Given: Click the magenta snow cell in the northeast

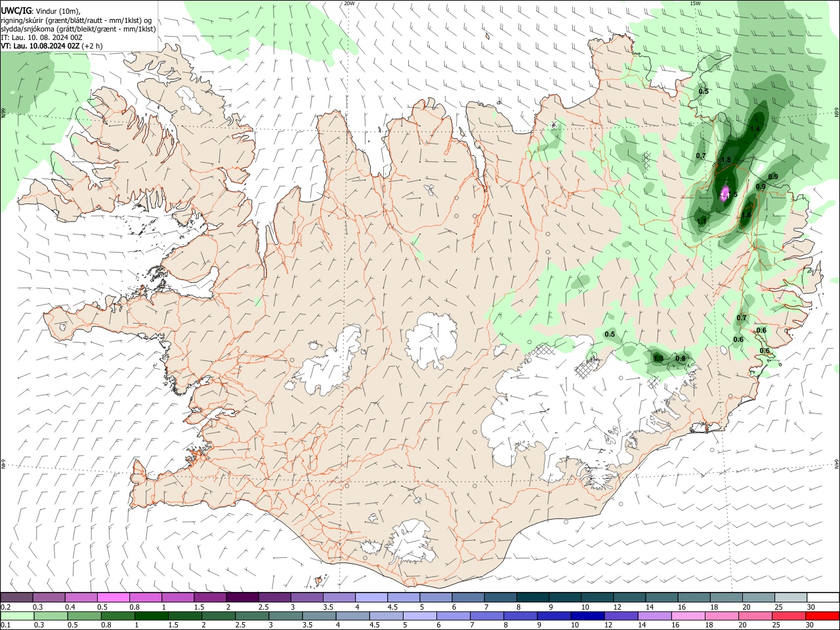Looking at the screenshot, I should click(725, 194).
